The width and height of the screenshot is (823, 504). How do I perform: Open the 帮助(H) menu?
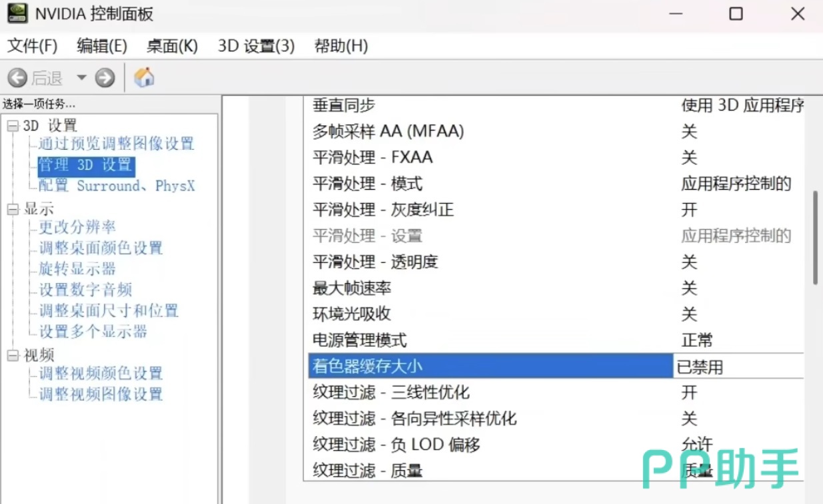(341, 46)
